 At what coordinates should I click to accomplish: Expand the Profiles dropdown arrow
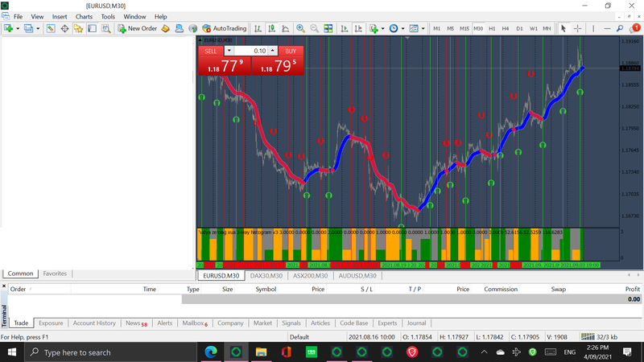click(38, 28)
